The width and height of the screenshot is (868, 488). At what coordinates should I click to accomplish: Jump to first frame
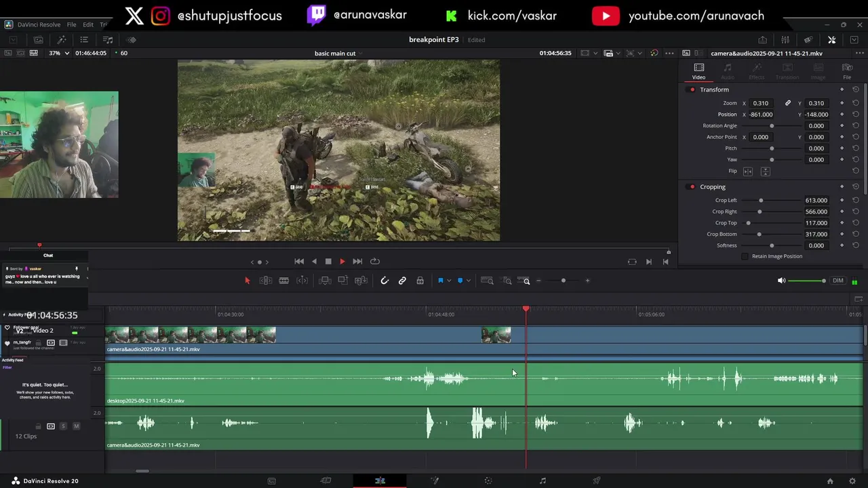(299, 262)
